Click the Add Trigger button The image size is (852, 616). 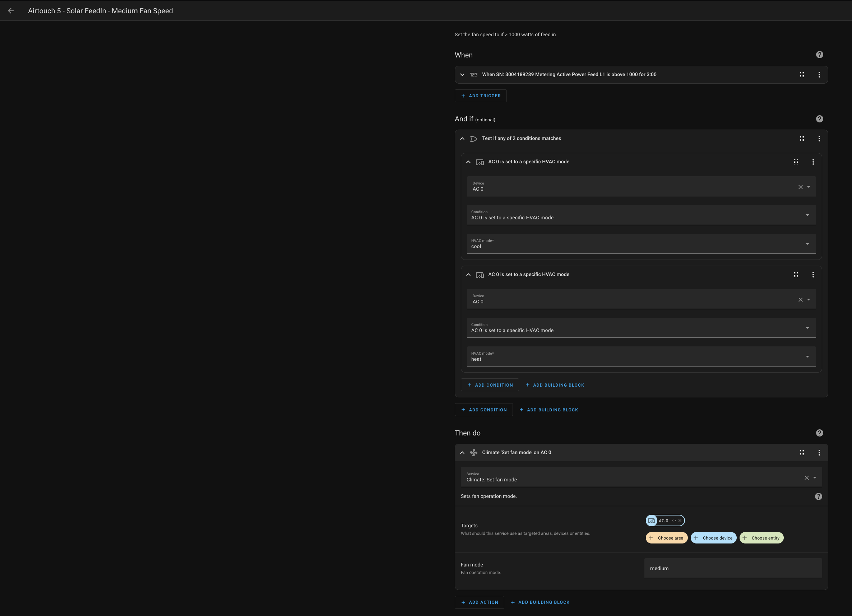click(481, 96)
